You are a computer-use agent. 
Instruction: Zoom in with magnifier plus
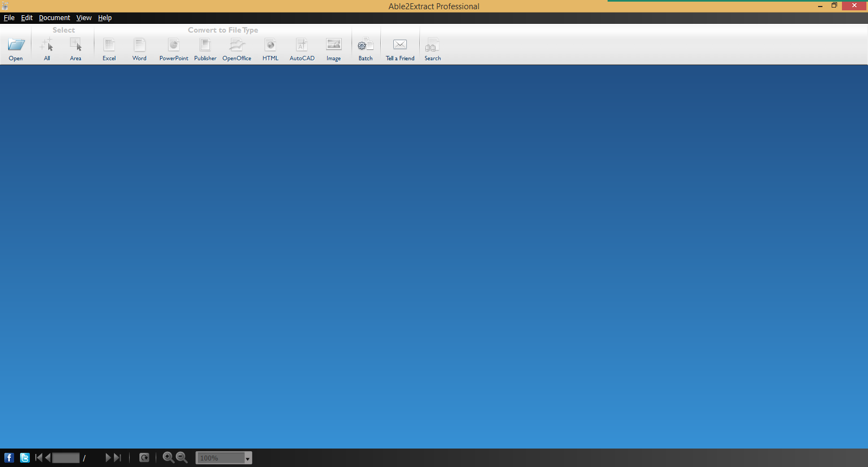tap(169, 458)
